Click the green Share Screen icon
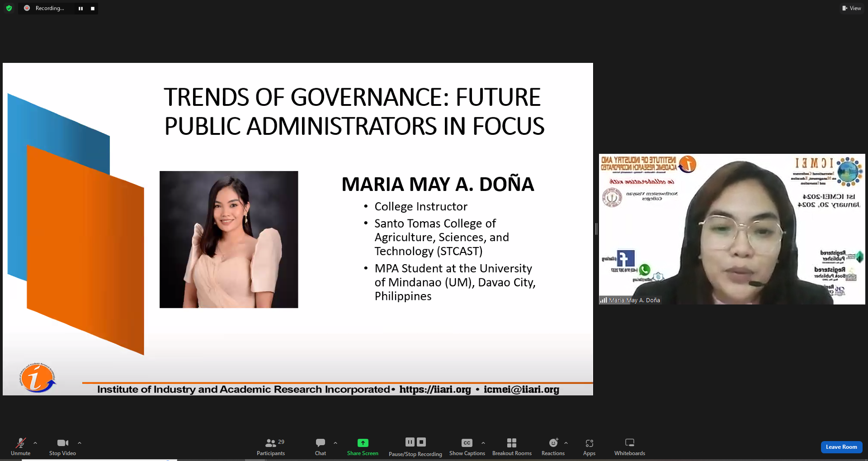This screenshot has height=461, width=868. (363, 443)
